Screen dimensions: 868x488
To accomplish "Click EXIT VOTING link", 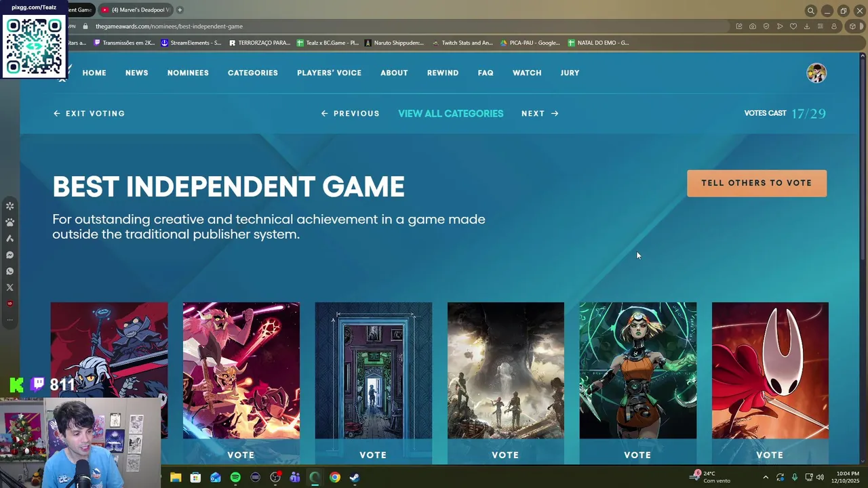I will point(90,113).
